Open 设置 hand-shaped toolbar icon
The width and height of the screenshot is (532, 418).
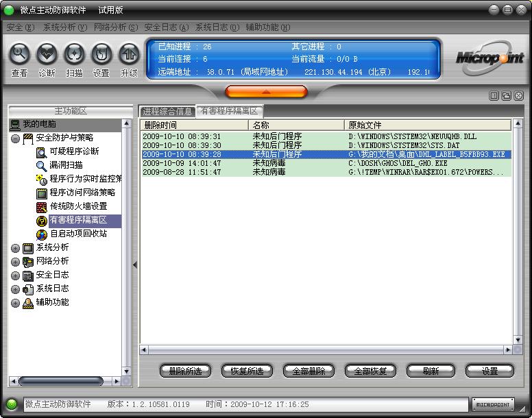(x=101, y=54)
